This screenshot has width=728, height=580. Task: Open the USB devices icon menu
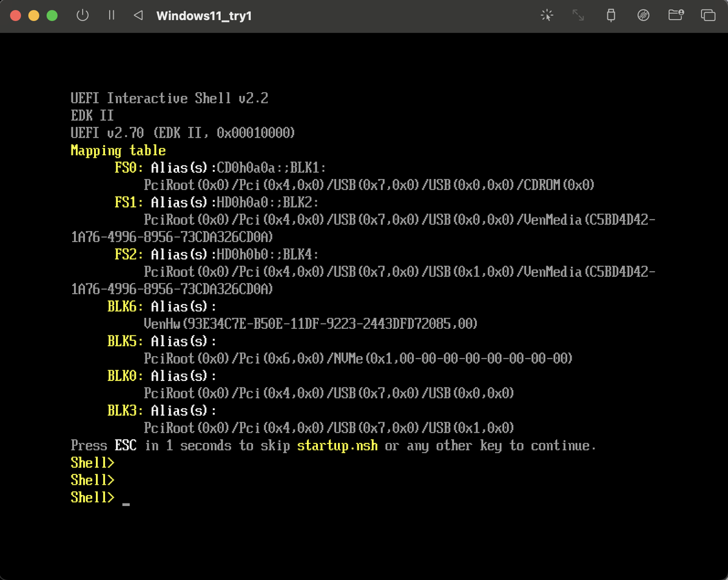[x=611, y=15]
